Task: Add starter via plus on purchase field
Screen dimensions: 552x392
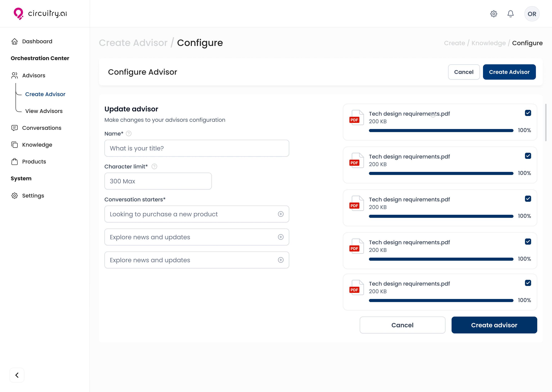Action: click(x=281, y=214)
